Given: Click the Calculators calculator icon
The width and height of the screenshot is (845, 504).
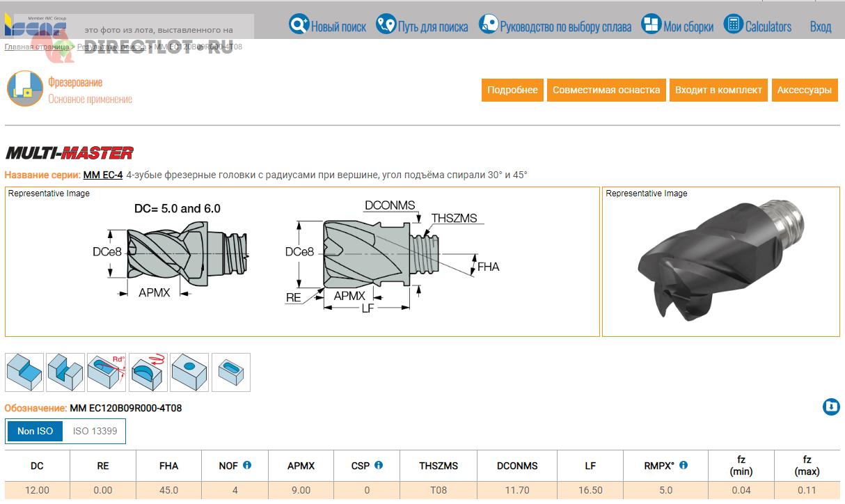Looking at the screenshot, I should coord(734,24).
